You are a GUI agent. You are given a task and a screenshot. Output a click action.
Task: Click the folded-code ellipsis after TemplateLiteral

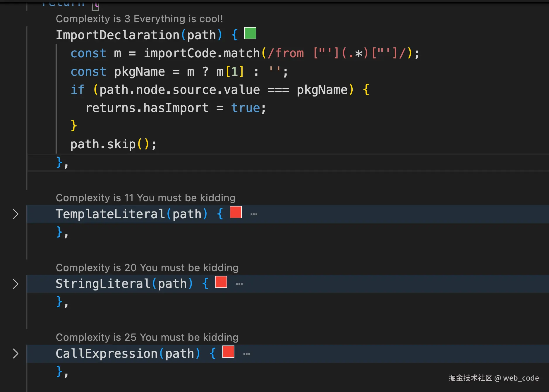pos(254,214)
